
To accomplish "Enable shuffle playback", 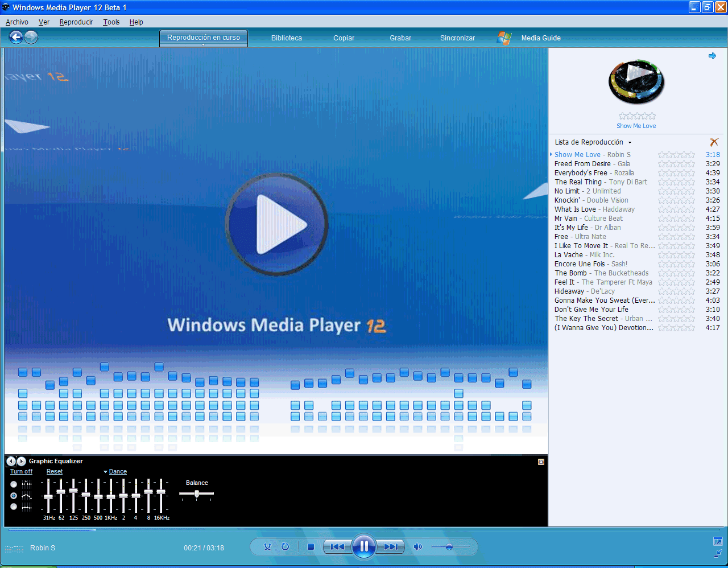I will (267, 546).
